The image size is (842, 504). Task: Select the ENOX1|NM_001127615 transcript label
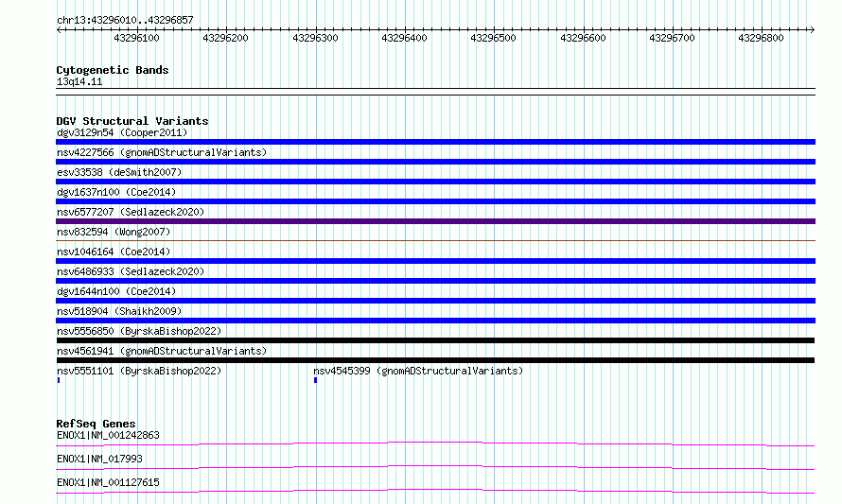[108, 482]
